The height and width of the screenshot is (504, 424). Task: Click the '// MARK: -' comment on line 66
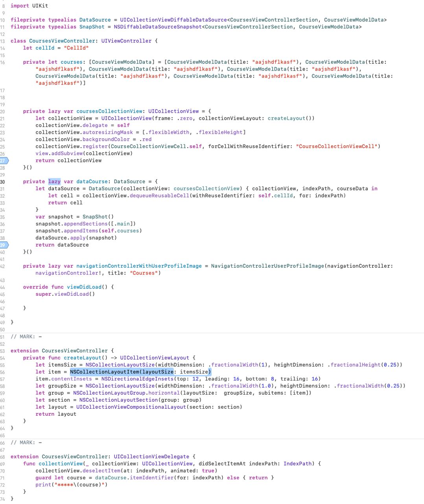tap(26, 443)
